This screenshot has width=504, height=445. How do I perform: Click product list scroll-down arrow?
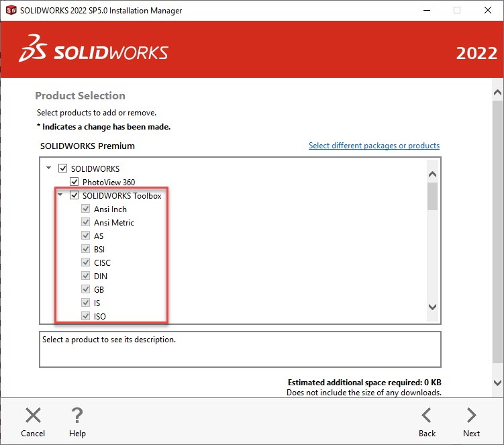(x=432, y=307)
